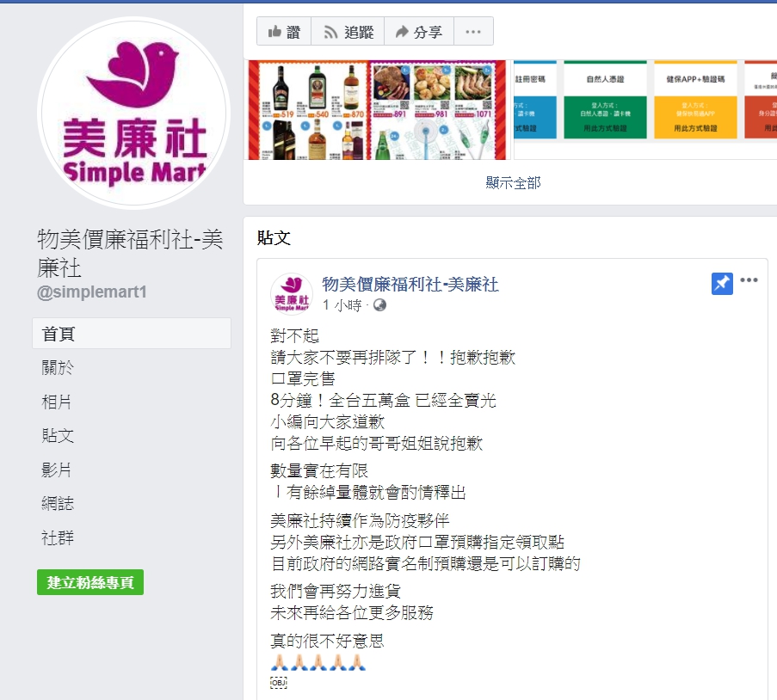
Task: Open page options ellipsis menu
Action: 473,32
